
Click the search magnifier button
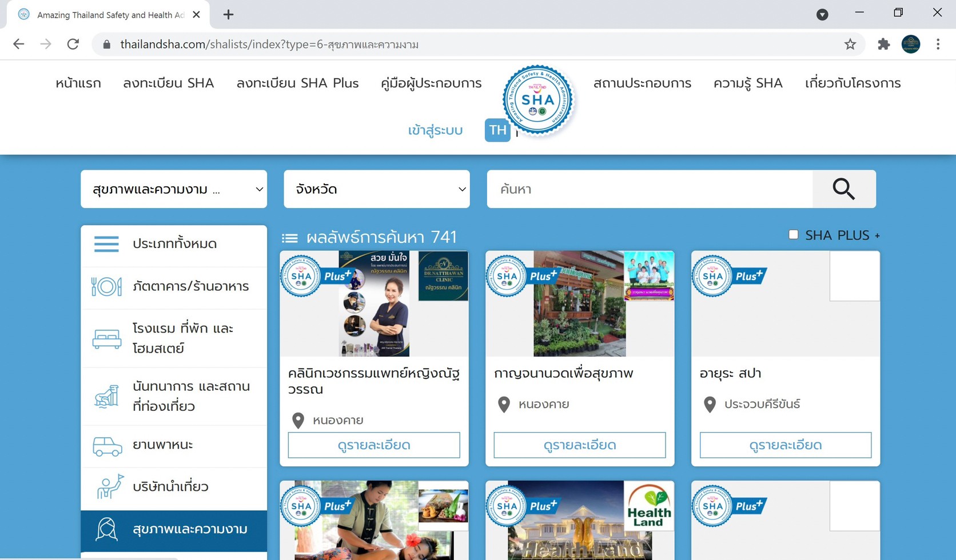pos(844,189)
